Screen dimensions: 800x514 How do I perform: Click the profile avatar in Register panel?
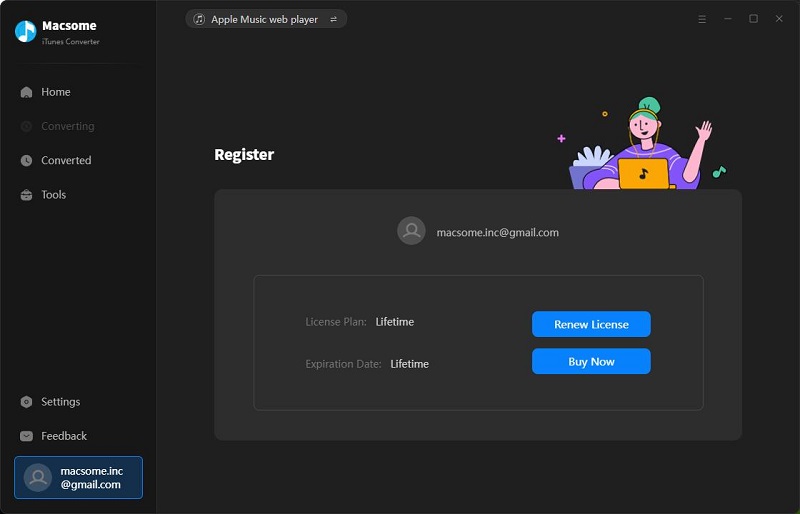click(x=411, y=231)
